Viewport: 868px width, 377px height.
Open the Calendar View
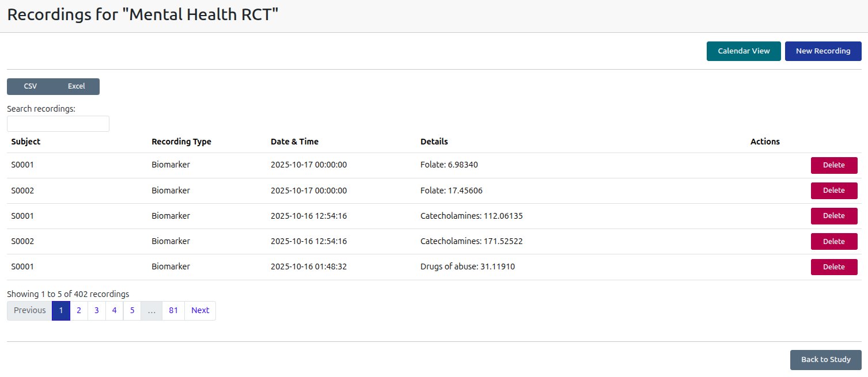tap(743, 51)
